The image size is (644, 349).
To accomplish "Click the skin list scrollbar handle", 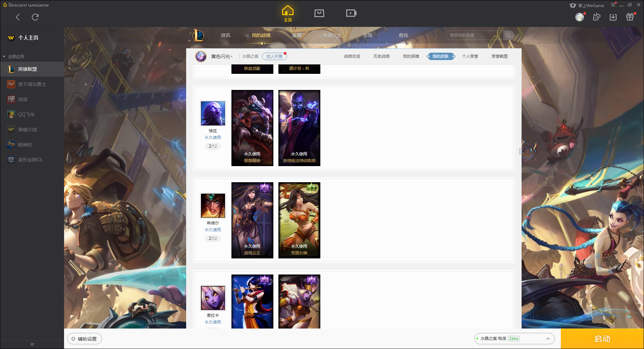I will pos(520,151).
